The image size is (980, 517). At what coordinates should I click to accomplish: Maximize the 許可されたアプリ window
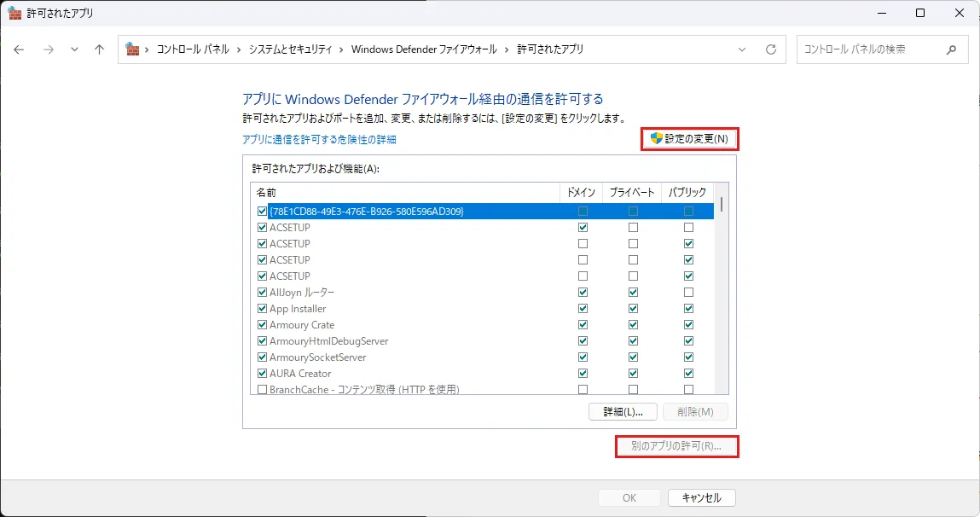pyautogui.click(x=920, y=13)
